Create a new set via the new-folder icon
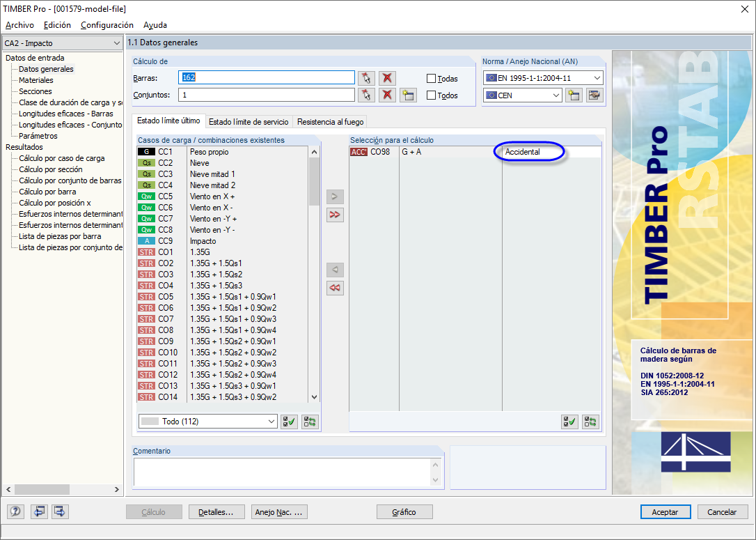The height and width of the screenshot is (540, 756). click(407, 95)
